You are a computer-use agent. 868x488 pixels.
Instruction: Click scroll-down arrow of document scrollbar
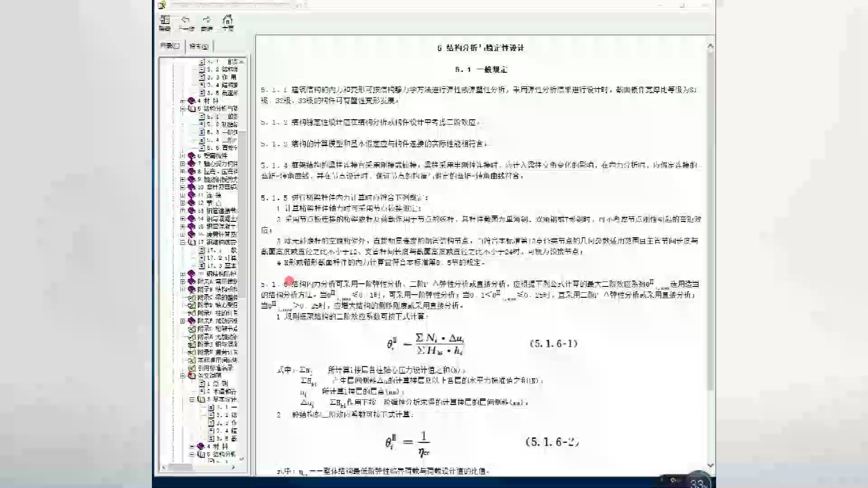tap(710, 465)
